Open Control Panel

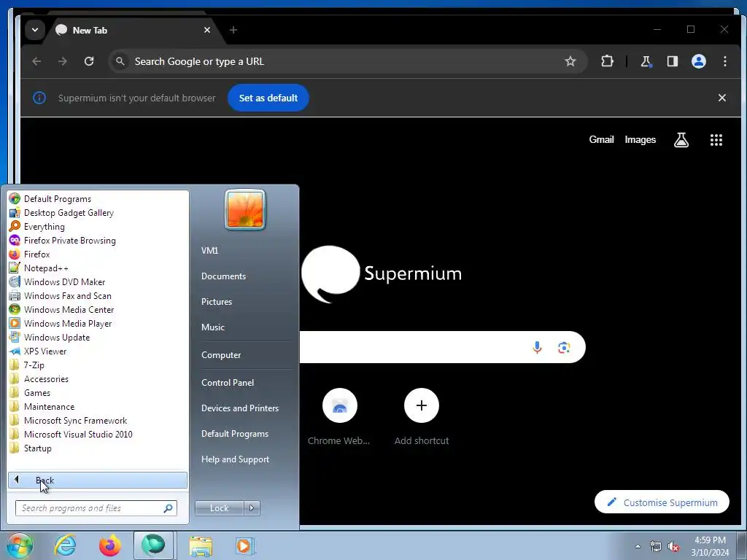(228, 383)
